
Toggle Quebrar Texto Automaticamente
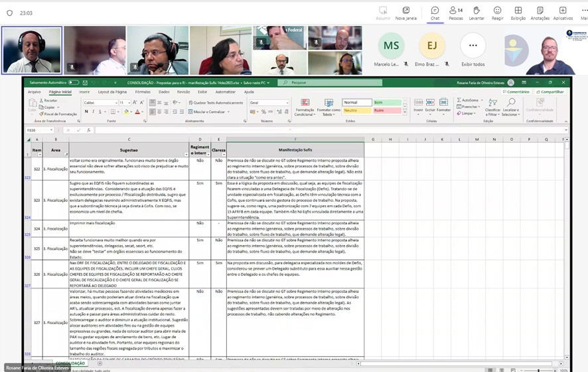pyautogui.click(x=216, y=103)
